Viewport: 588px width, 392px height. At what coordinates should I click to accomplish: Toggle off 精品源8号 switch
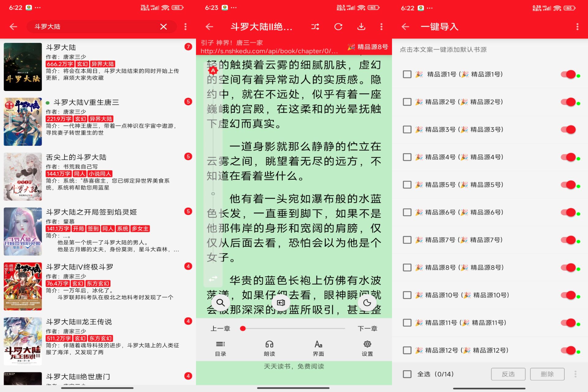pyautogui.click(x=568, y=267)
